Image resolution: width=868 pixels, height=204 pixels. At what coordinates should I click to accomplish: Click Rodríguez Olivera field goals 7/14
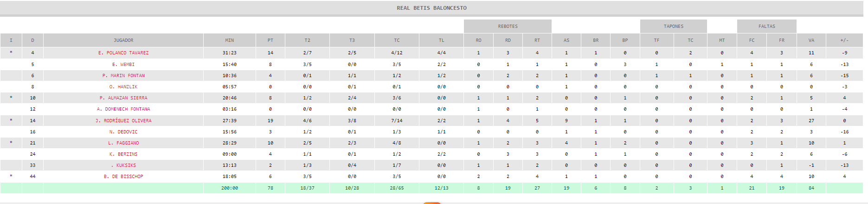(397, 121)
